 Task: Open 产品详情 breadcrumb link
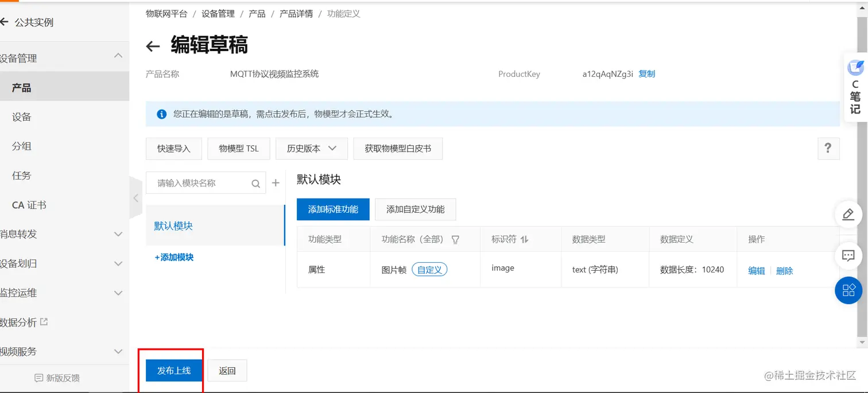pos(296,14)
